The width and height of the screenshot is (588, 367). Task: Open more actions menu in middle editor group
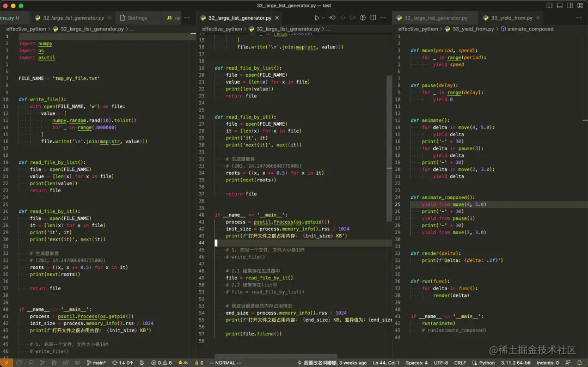click(x=383, y=17)
